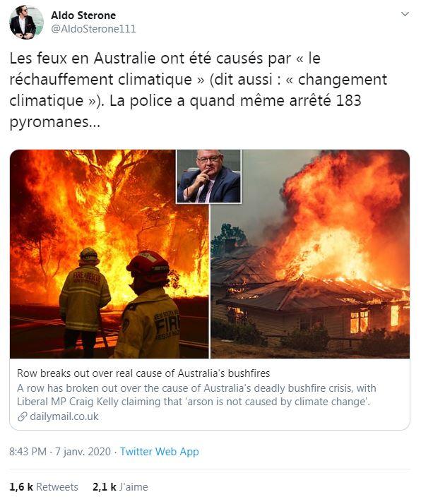Open the @AldoSterone111 handle link

pos(93,29)
